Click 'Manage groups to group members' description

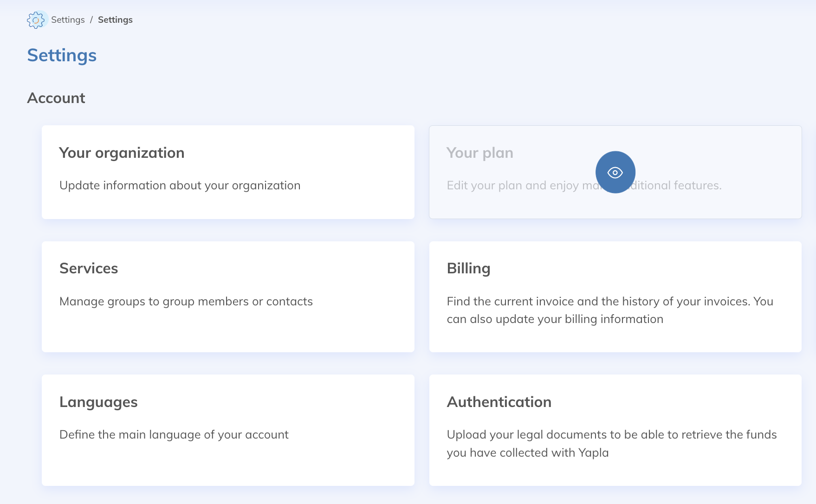point(186,302)
